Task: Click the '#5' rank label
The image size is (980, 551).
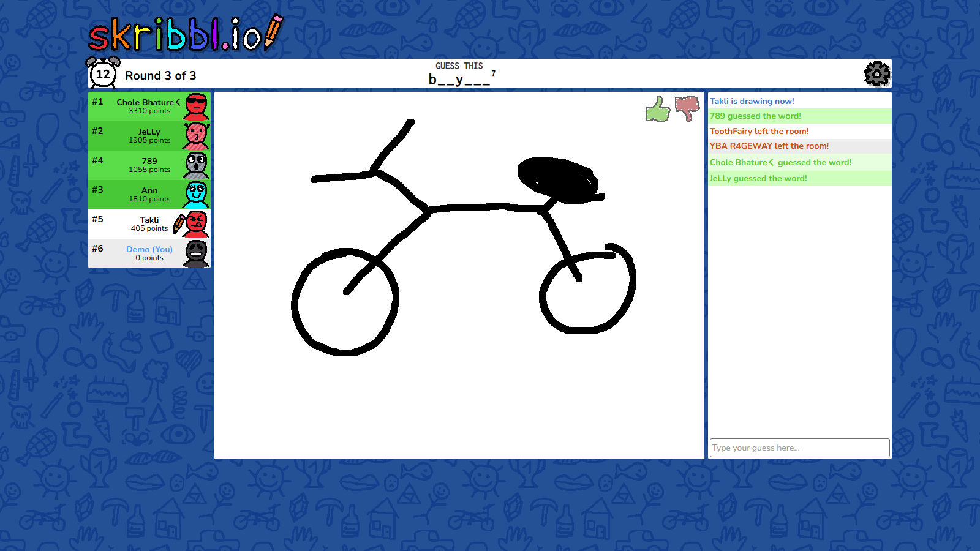Action: click(97, 219)
